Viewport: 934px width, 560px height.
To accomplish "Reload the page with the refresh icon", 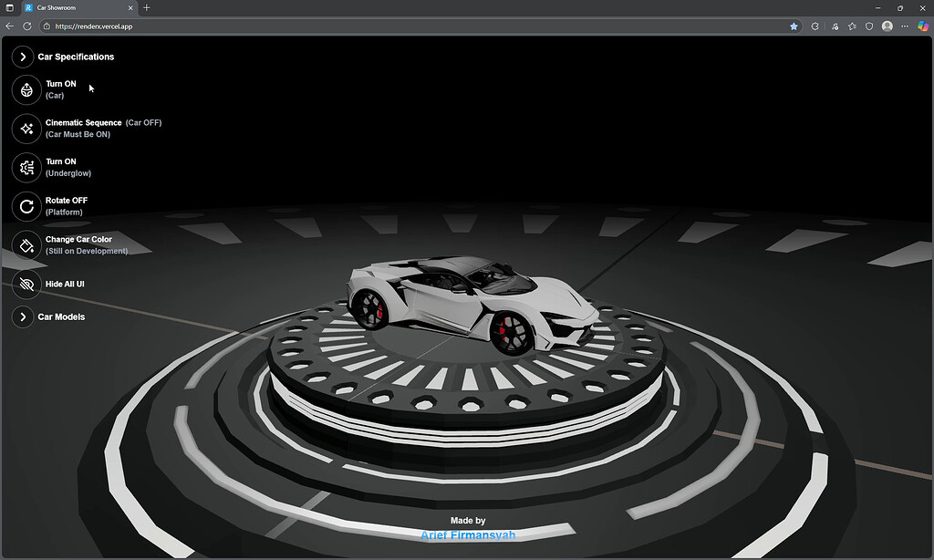I will click(x=26, y=26).
